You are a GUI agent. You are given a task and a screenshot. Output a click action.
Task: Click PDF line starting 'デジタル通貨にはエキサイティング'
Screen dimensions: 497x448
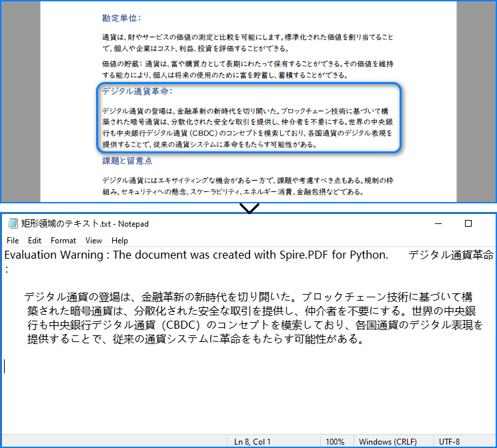coord(247,180)
